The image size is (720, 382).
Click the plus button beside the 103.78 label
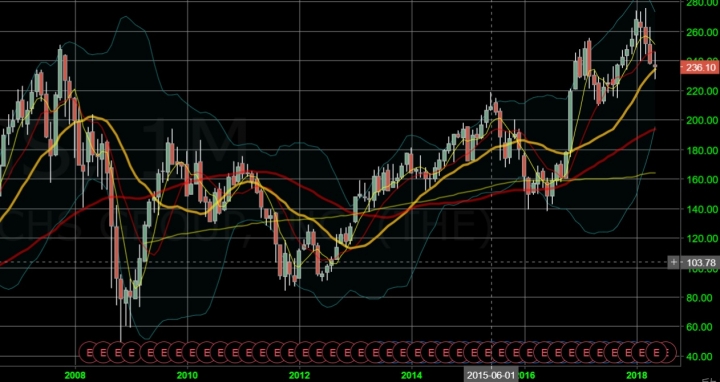click(674, 263)
